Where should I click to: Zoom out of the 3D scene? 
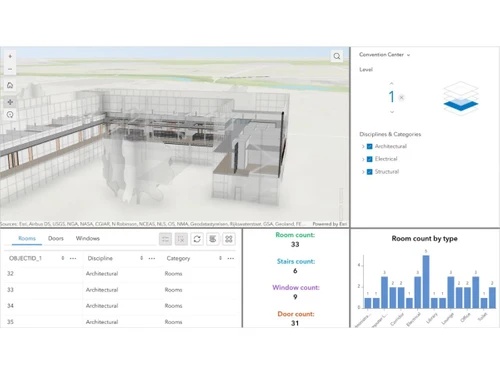click(10, 69)
